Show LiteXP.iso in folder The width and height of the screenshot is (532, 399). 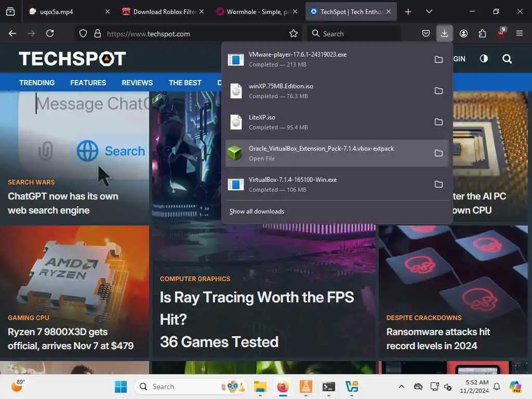(438, 122)
